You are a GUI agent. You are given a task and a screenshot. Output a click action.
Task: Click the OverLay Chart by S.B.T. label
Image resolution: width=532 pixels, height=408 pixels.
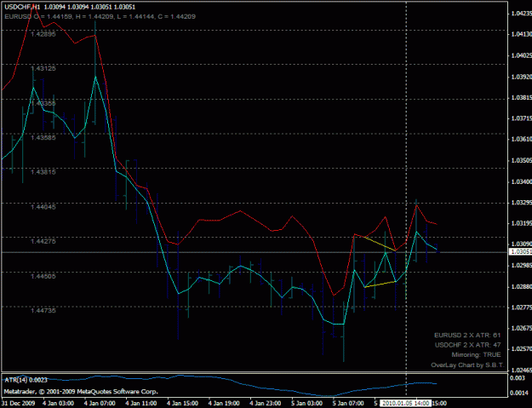[467, 365]
